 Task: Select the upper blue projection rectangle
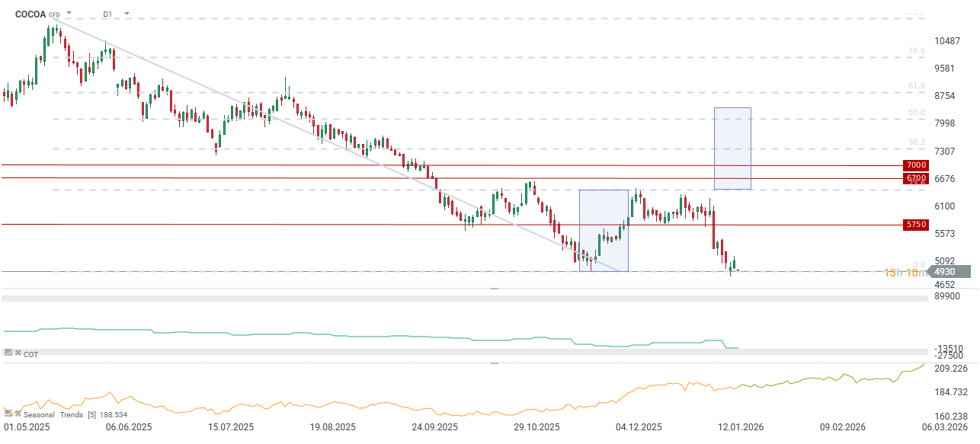(732, 149)
